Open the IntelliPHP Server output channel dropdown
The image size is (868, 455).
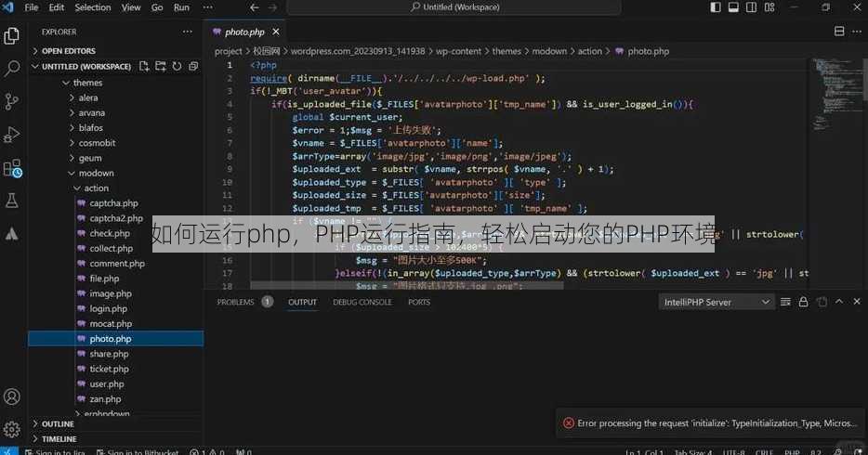pos(717,302)
